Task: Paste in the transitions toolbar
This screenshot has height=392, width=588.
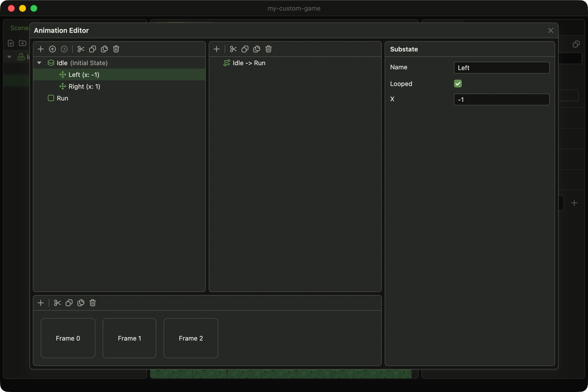Action: (257, 49)
